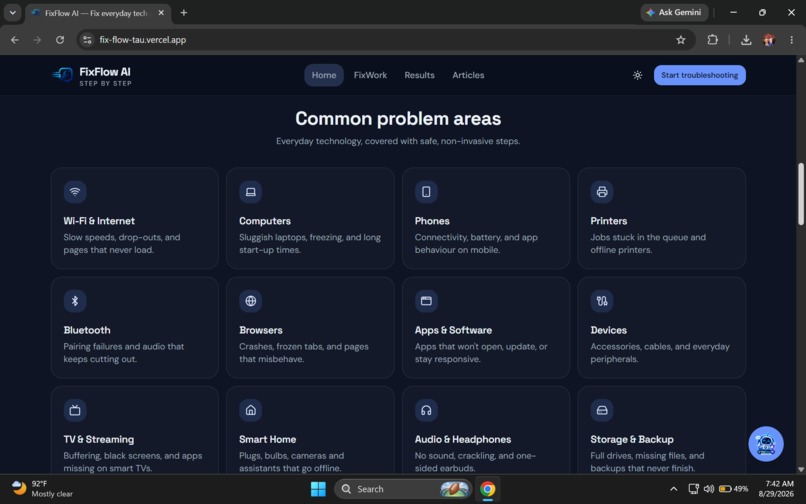The height and width of the screenshot is (504, 806).
Task: Click the TV & Streaming icon
Action: [75, 410]
